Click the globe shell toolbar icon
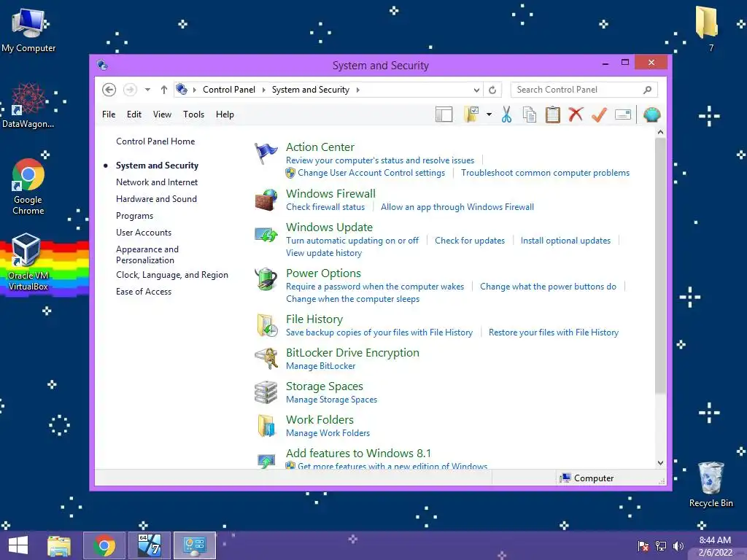The height and width of the screenshot is (560, 747). coord(651,114)
